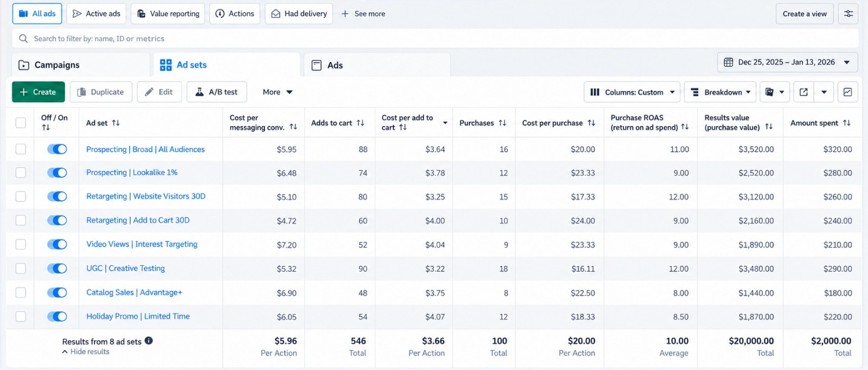Screen dimensions: 868x370
Task: Open the Value reporting view
Action: coord(168,14)
